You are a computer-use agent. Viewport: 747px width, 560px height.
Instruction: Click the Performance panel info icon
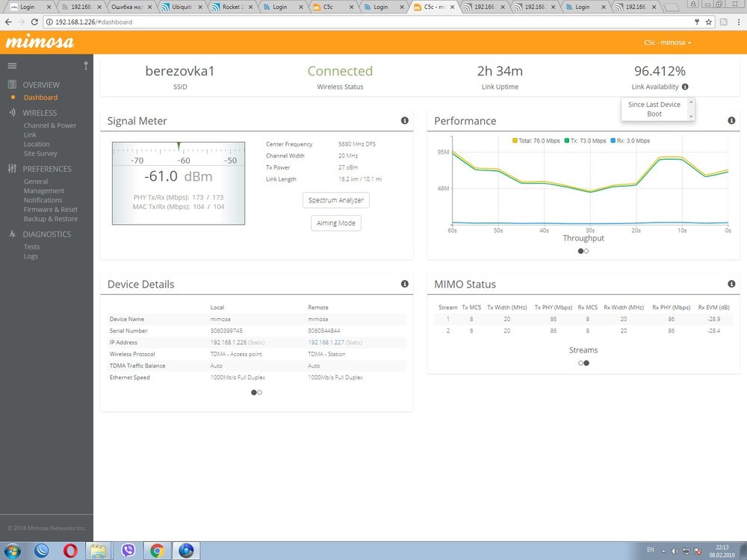731,120
